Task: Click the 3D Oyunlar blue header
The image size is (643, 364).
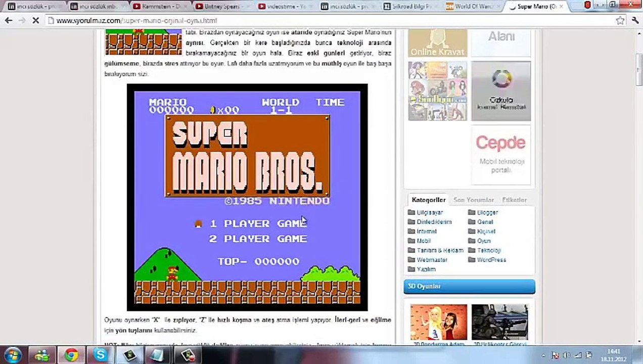Action: (469, 287)
